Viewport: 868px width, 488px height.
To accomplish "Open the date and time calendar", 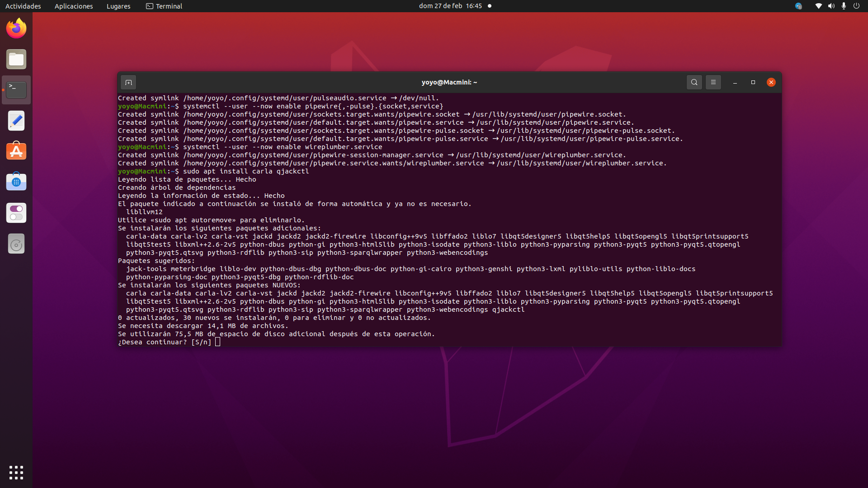I will (x=450, y=6).
